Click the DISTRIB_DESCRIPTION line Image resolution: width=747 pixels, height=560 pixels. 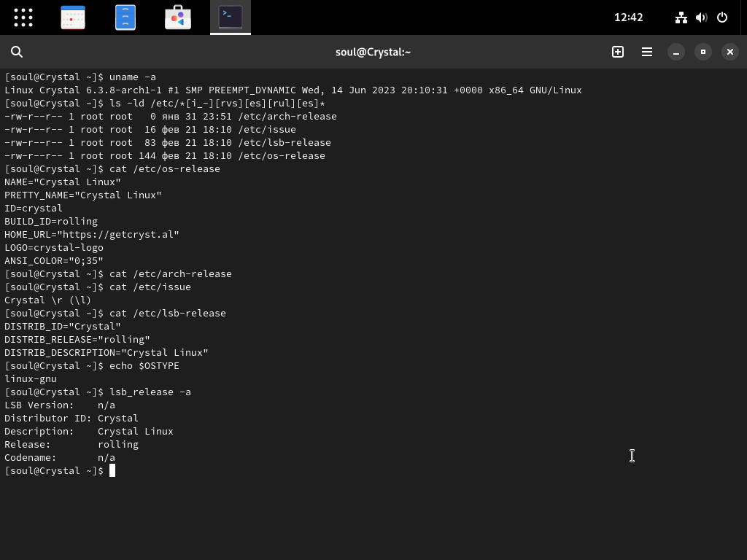[x=107, y=353]
